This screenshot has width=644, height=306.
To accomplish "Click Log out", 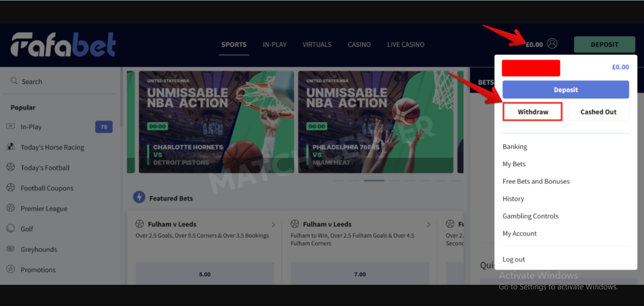I will tap(514, 259).
